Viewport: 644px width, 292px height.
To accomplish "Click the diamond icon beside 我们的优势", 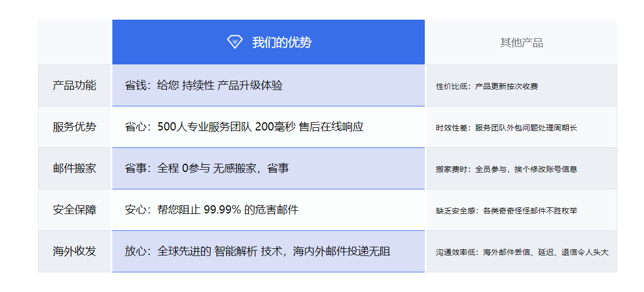I will click(x=234, y=42).
